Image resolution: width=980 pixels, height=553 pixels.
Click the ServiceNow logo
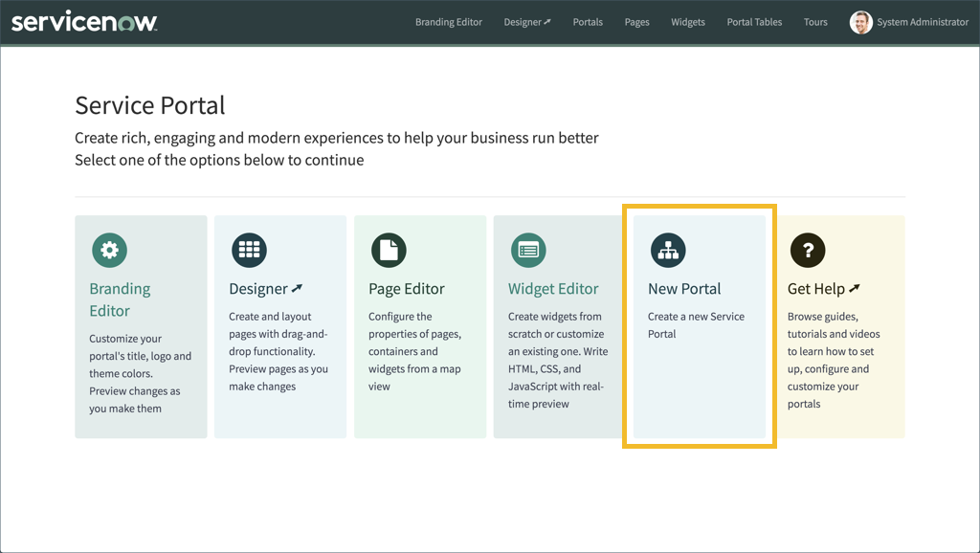pos(84,21)
